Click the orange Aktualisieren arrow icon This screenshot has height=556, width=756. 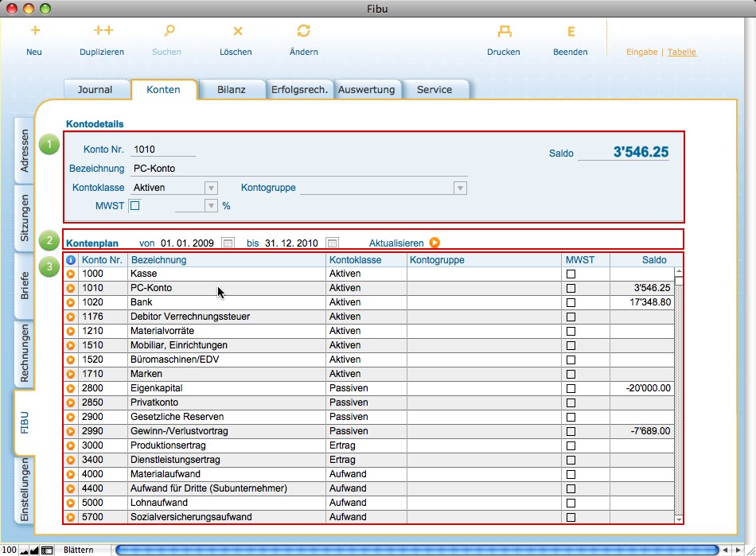click(435, 243)
